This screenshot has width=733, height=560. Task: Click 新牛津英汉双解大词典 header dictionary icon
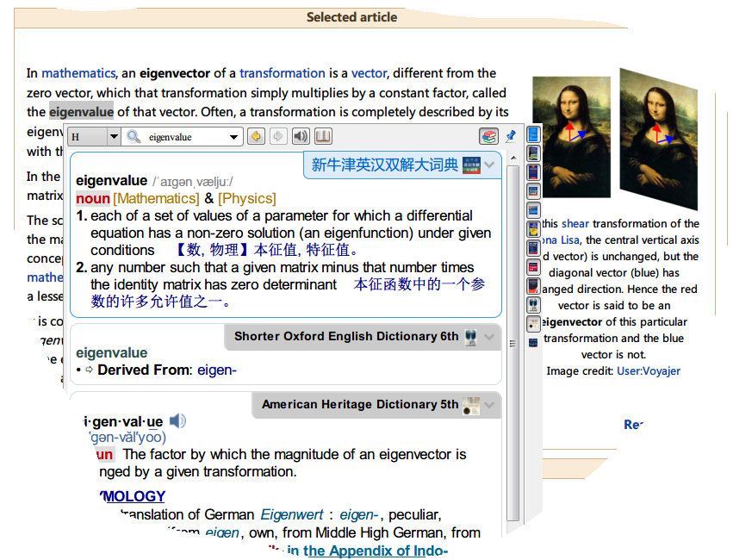(471, 165)
